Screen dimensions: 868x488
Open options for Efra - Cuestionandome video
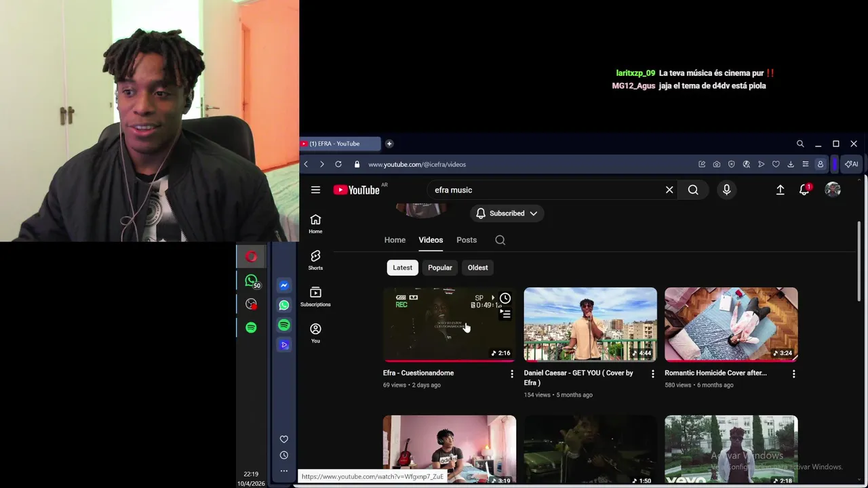[x=512, y=373]
